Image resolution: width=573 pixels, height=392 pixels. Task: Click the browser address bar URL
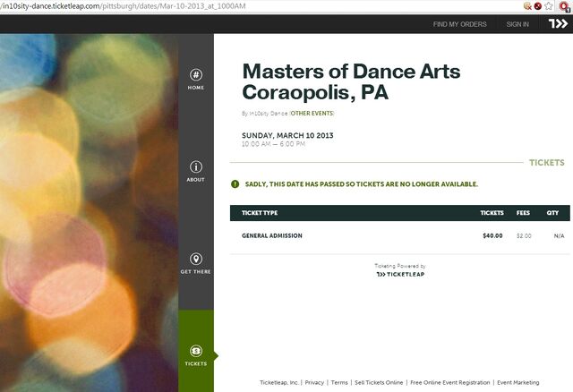[x=124, y=6]
